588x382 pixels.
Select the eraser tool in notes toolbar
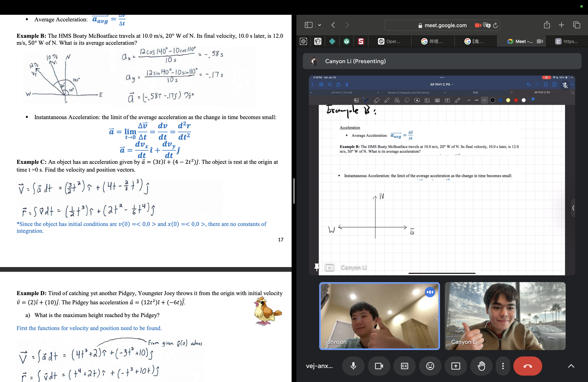pos(377,100)
